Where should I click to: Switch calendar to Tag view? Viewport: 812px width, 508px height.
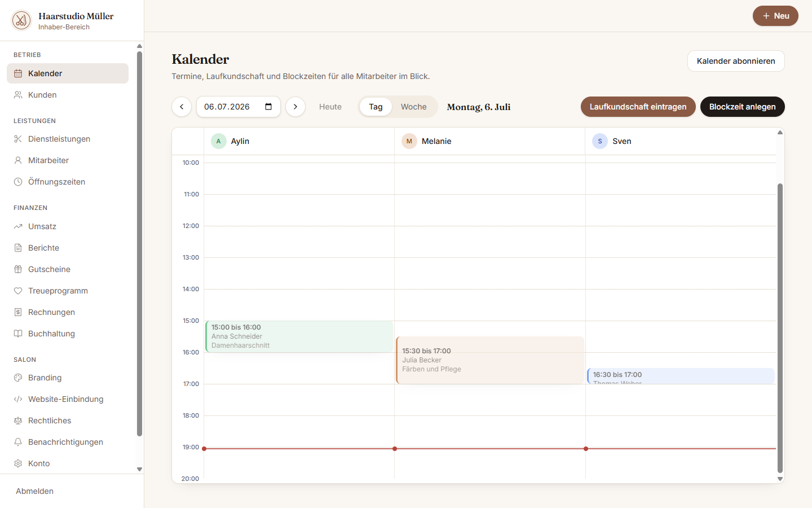click(376, 107)
